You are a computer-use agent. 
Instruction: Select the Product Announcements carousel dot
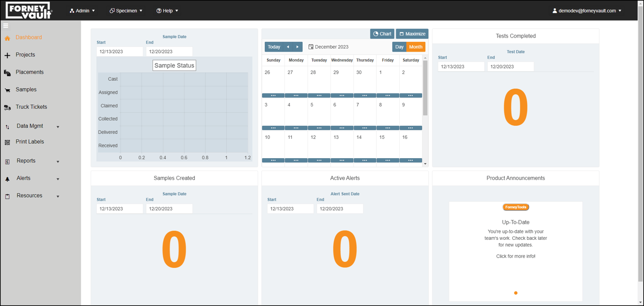click(515, 293)
